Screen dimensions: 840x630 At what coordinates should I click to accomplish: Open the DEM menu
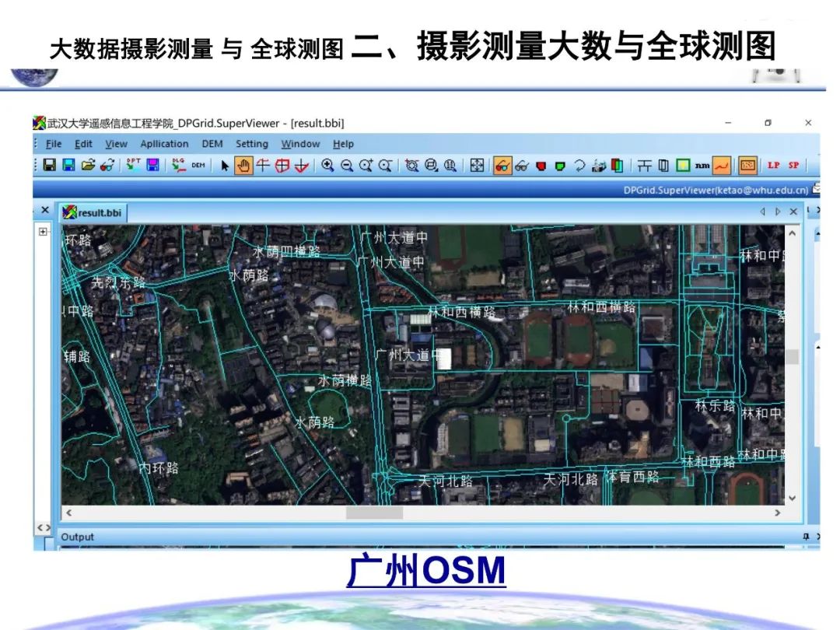pyautogui.click(x=211, y=144)
